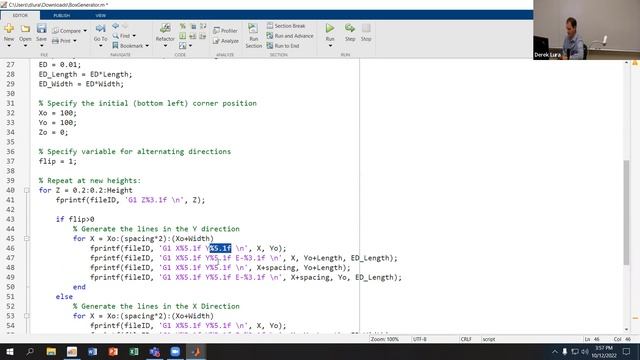Viewport: 640px width, 360px height.
Task: Click the Go To icon
Action: click(100, 29)
